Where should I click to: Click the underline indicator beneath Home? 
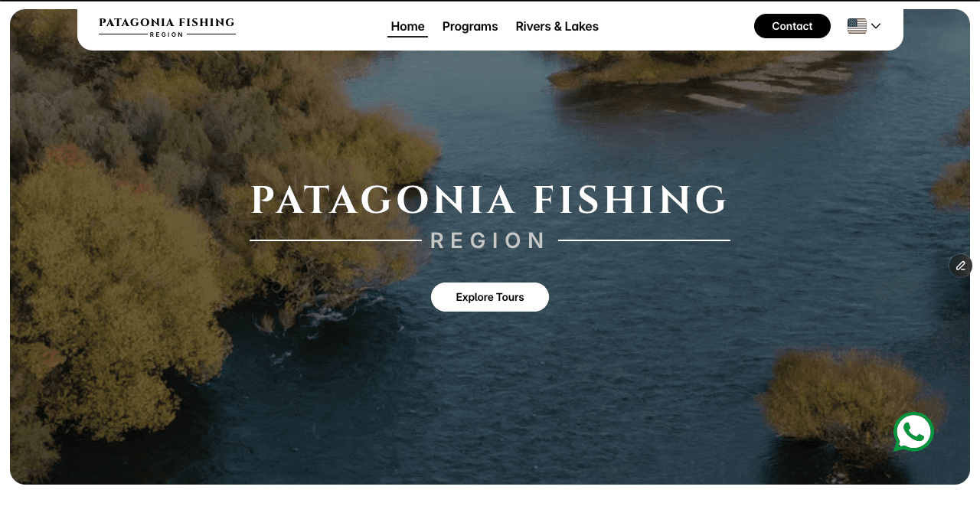[x=407, y=37]
